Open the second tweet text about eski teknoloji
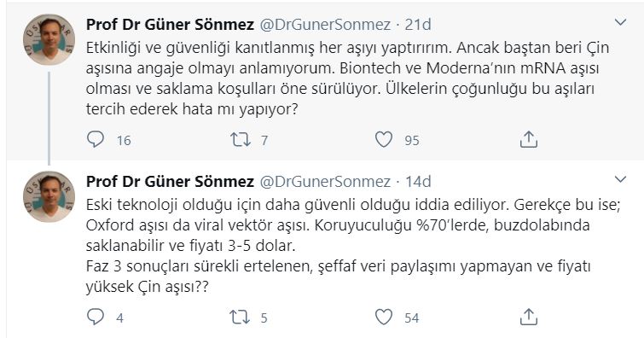 353,246
